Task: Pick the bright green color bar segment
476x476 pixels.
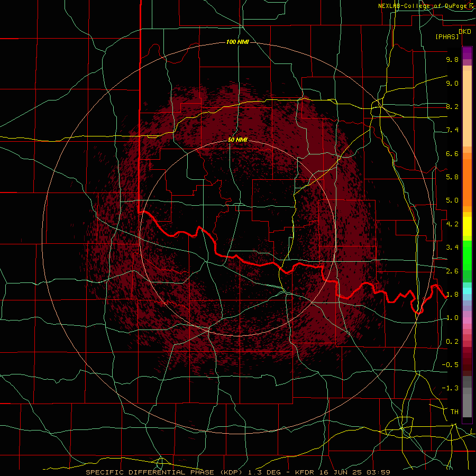Action: coord(467,255)
